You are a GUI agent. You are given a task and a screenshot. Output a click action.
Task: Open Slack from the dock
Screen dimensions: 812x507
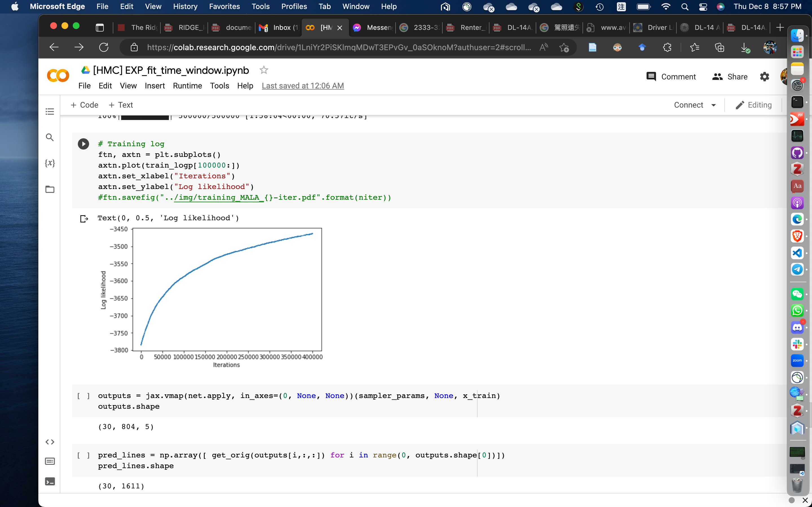(x=798, y=344)
